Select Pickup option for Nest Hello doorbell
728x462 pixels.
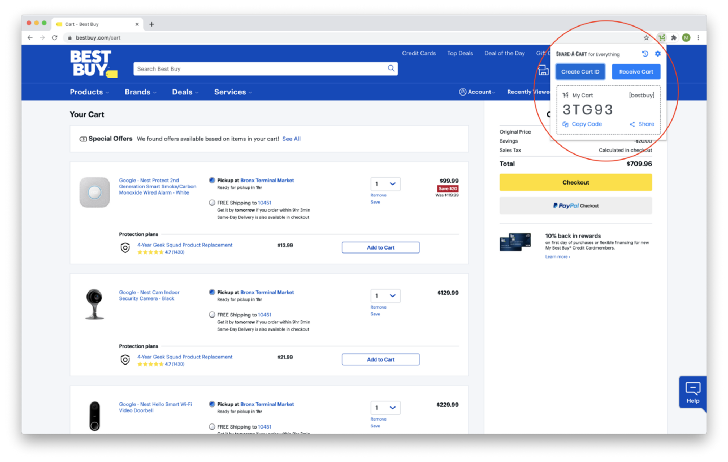coord(212,404)
